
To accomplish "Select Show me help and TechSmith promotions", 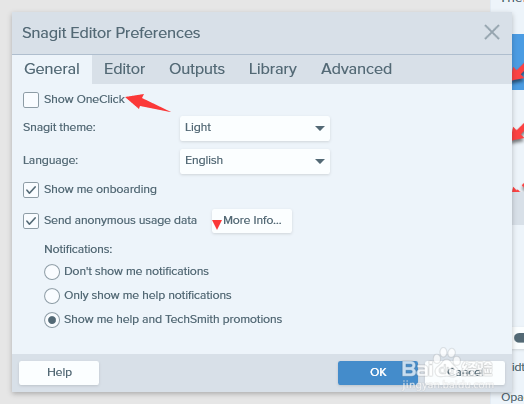I will pyautogui.click(x=52, y=320).
